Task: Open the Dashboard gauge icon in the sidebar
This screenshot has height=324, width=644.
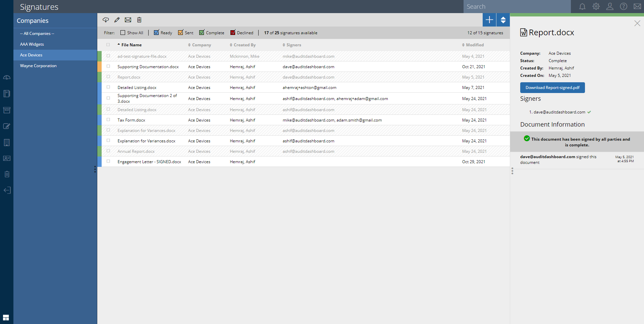Action: coord(7,77)
